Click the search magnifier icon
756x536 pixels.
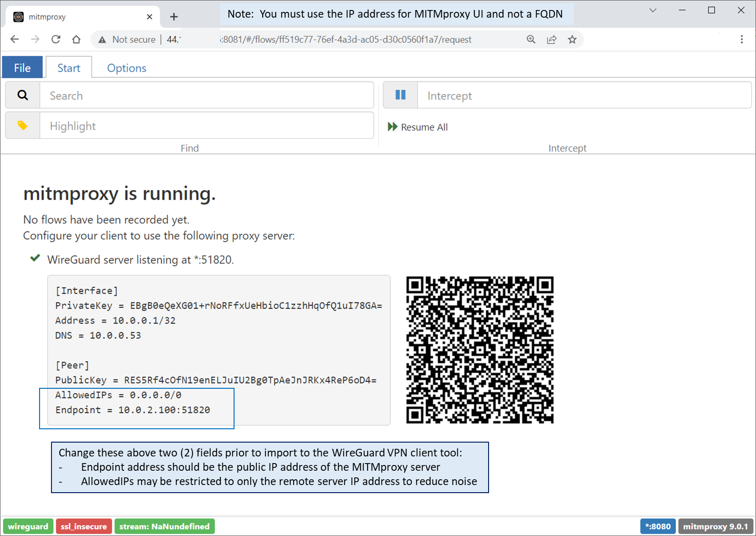[22, 95]
